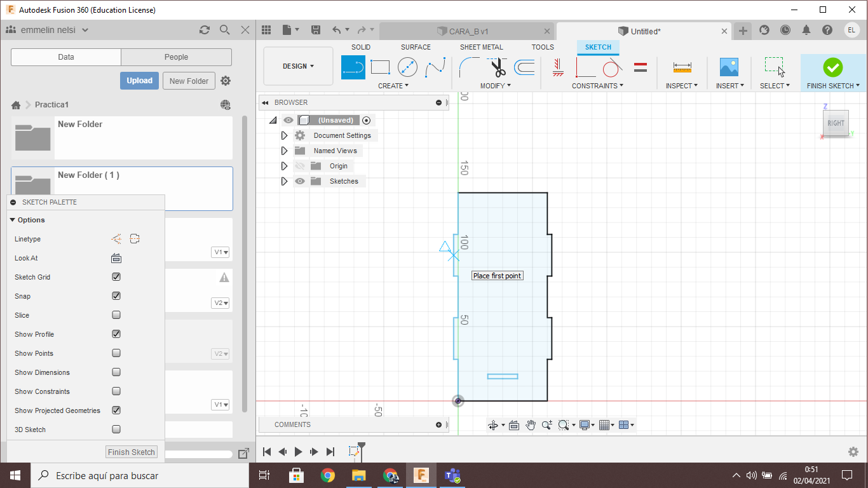Click the Insert Image icon
868x488 pixels.
tap(728, 67)
